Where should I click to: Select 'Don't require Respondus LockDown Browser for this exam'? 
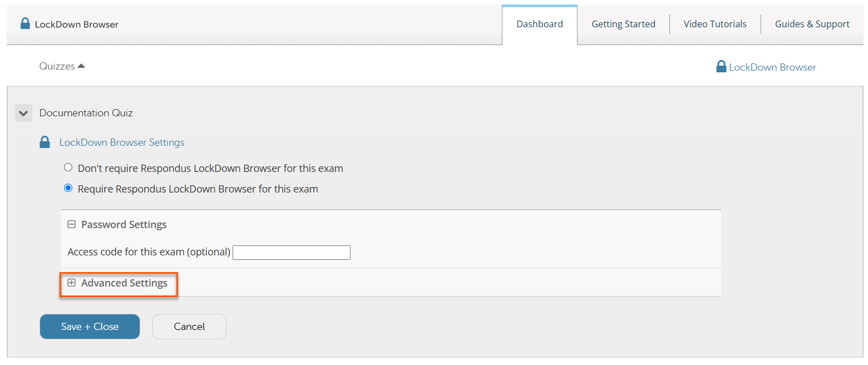click(x=68, y=167)
